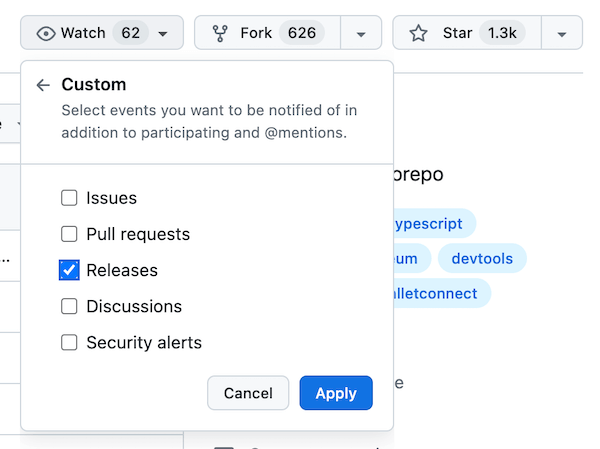Click the fork icon on Fork button
The width and height of the screenshot is (600, 449).
pyautogui.click(x=221, y=33)
